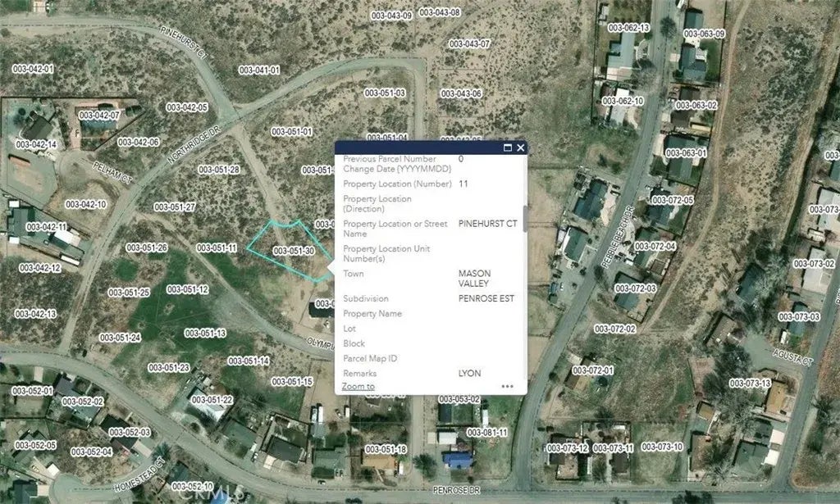Open the popup's three-dot more options menu

[x=507, y=386]
